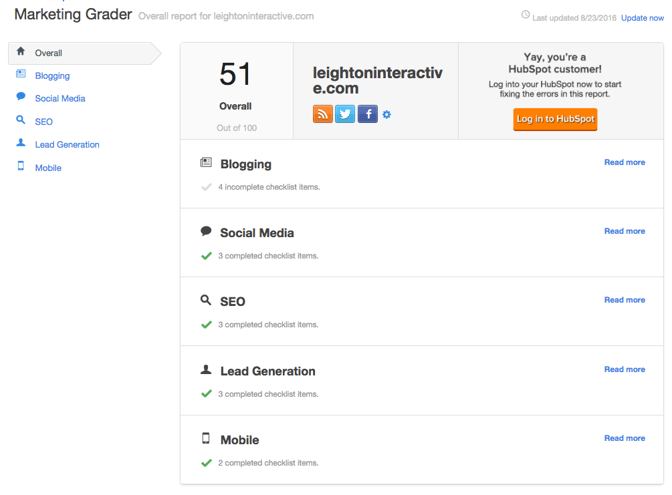Click the phone icon beside Mobile heading
Viewport: 672px width, 495px height.
pyautogui.click(x=206, y=438)
